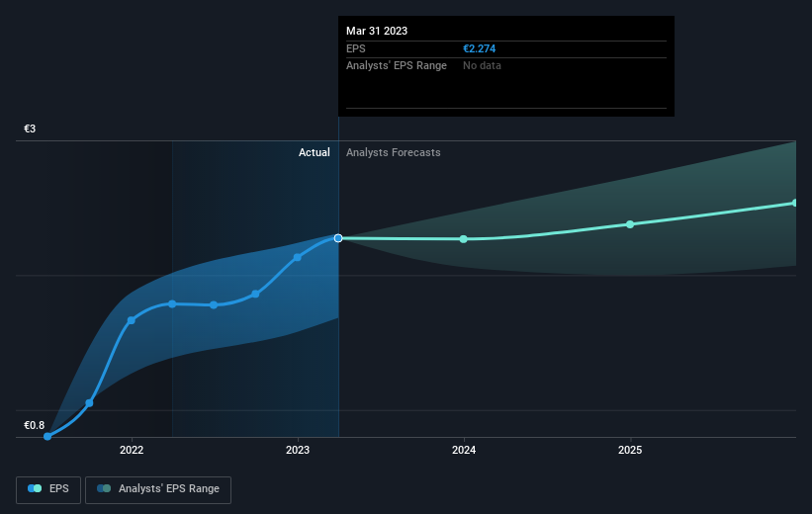The width and height of the screenshot is (812, 514).
Task: Click the Analysts' EPS Range tooltip row label
Action: (397, 66)
